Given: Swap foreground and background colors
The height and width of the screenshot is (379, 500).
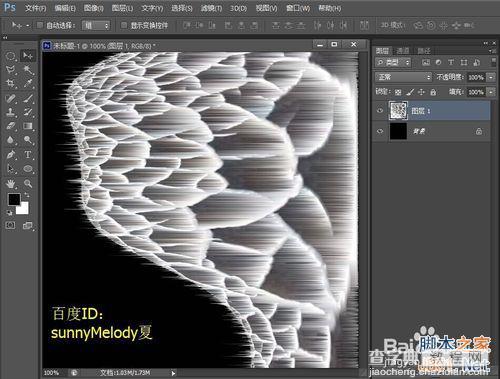Looking at the screenshot, I should point(27,195).
